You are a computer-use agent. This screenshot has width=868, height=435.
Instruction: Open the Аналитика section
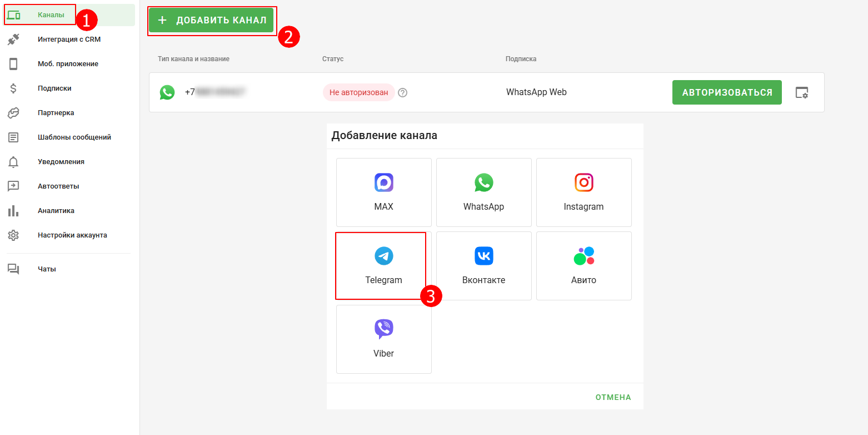[x=56, y=211]
